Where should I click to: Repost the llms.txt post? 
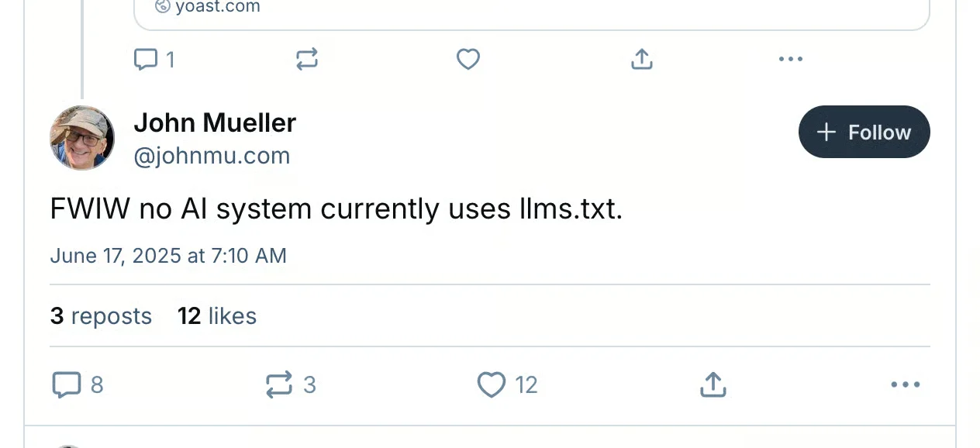click(x=279, y=384)
